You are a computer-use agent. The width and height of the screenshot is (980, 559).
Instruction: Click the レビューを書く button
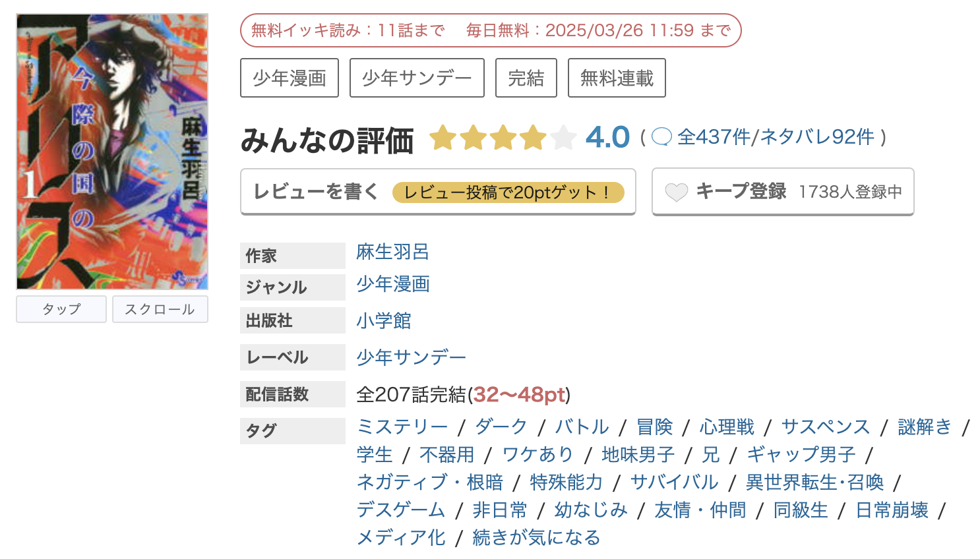pos(315,191)
